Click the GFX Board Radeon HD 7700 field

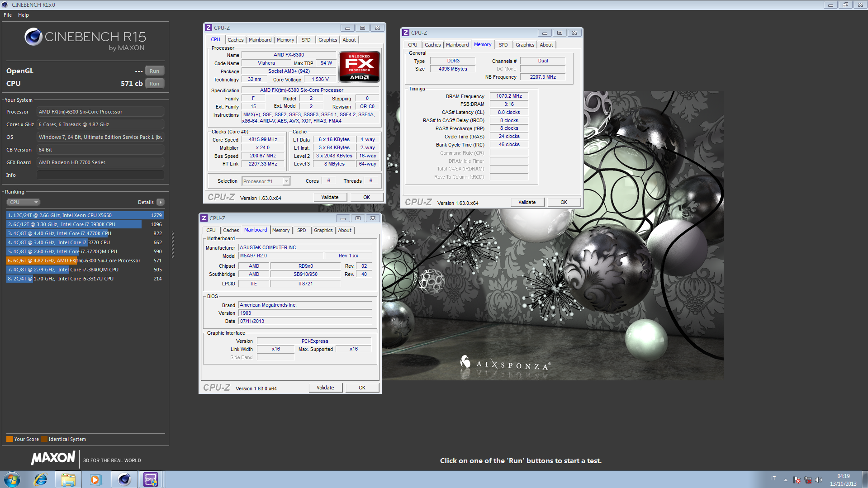coord(100,162)
